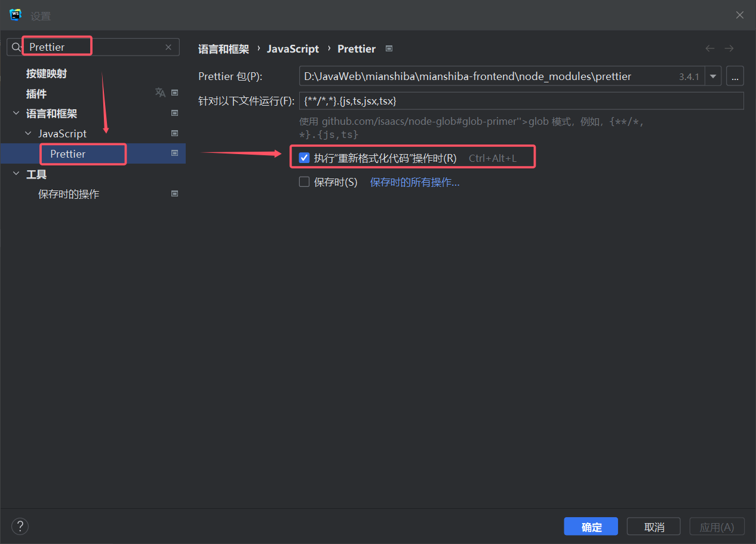
Task: Open 保存时的操作 in the settings tree
Action: coord(69,194)
